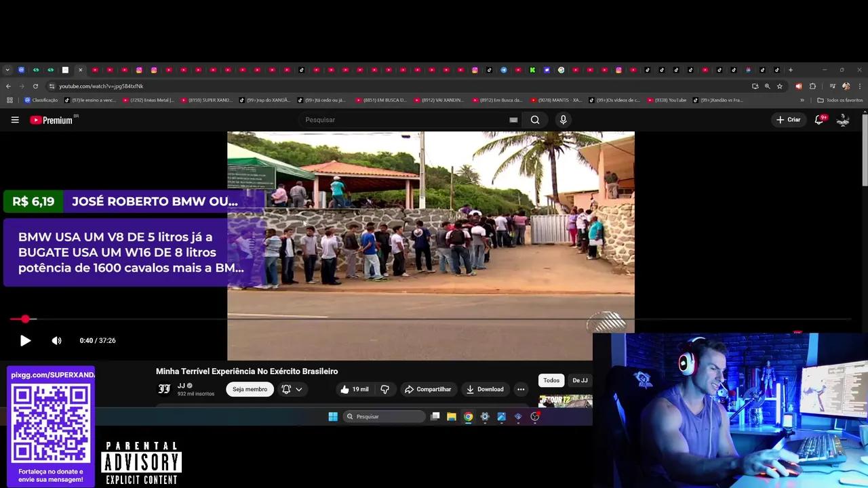The height and width of the screenshot is (488, 868).
Task: Open the Windows Start button
Action: tap(333, 417)
